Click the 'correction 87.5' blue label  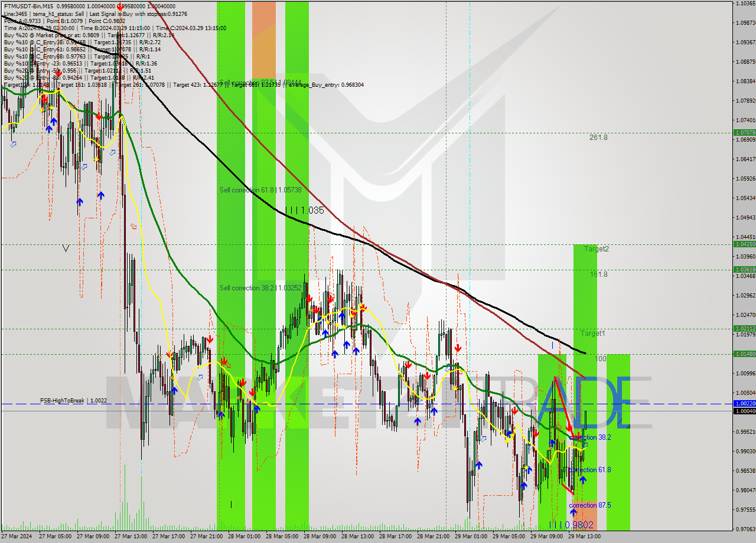[590, 505]
